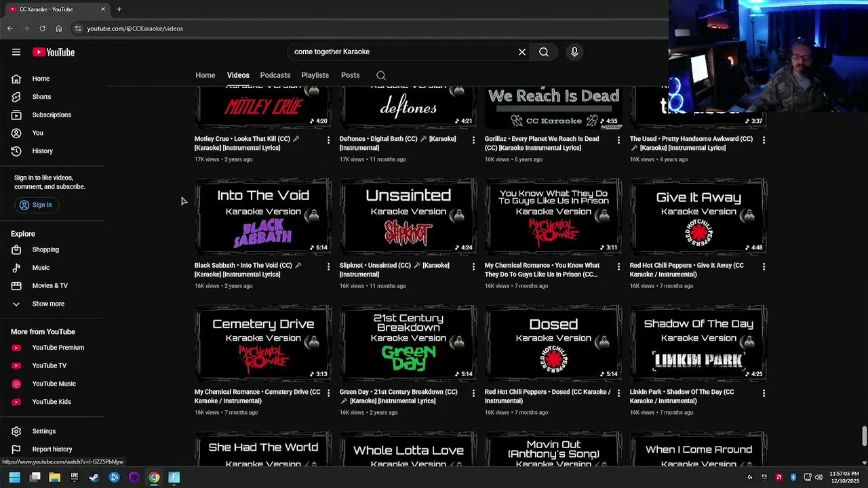
Task: Open more options for the Gorillaz video
Action: click(618, 140)
